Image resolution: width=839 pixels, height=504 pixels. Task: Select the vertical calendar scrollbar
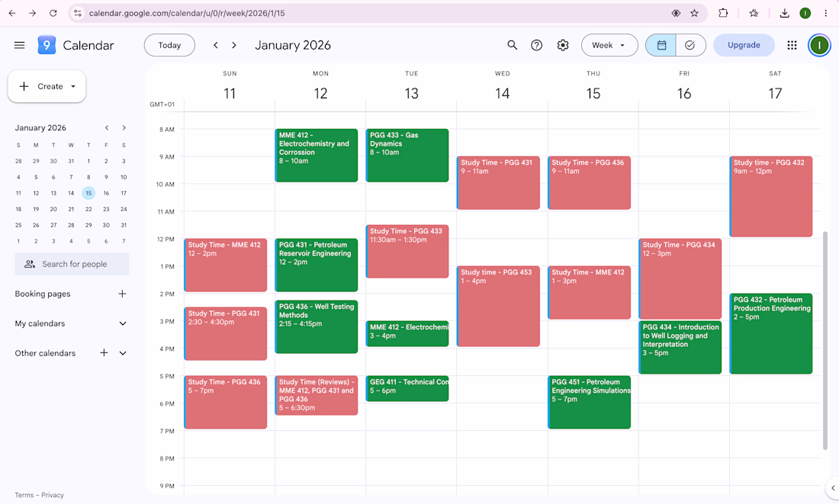tap(825, 341)
